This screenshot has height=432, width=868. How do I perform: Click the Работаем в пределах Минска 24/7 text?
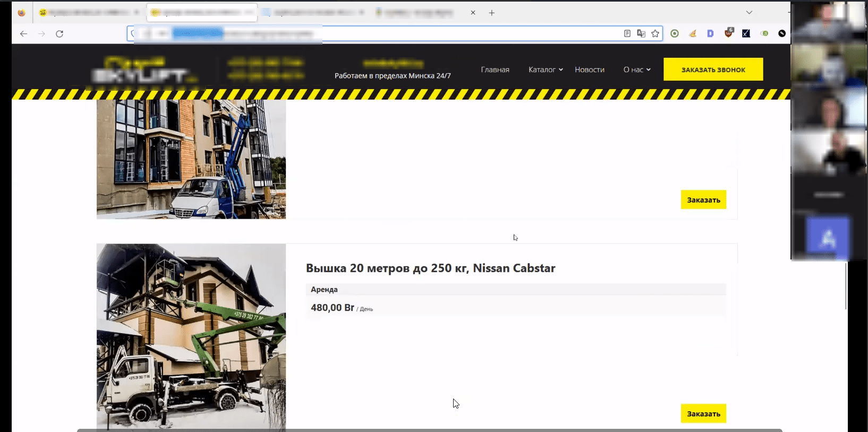(393, 76)
